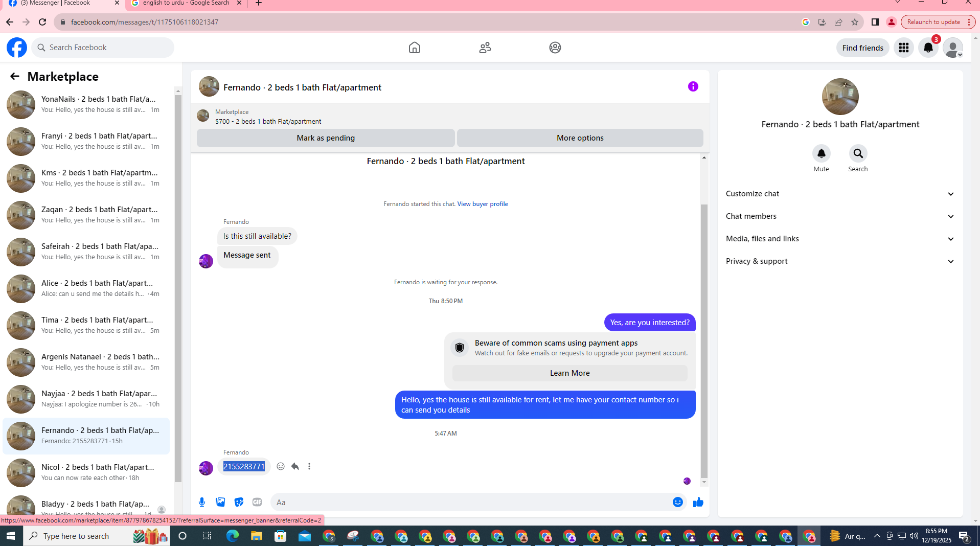Search within the conversation
The image size is (980, 546).
coord(858,153)
